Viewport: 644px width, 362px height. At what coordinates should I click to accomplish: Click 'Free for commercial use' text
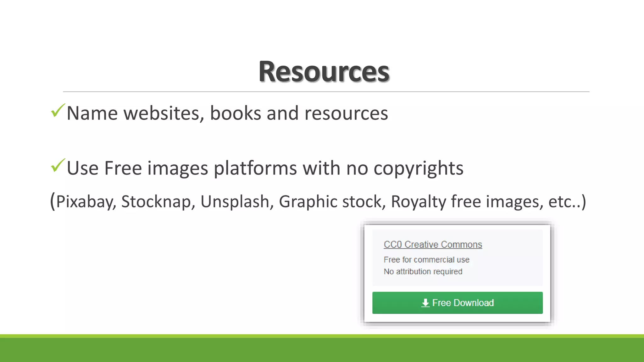point(426,260)
